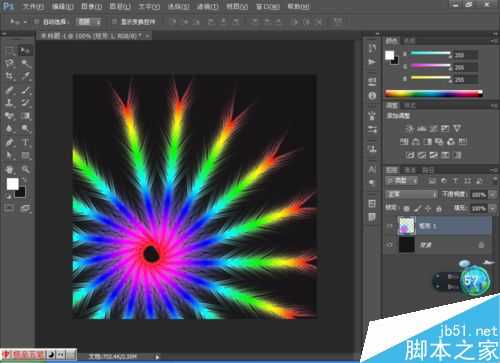Select the Eraser tool
This screenshot has height=363, width=500.
(x=9, y=116)
